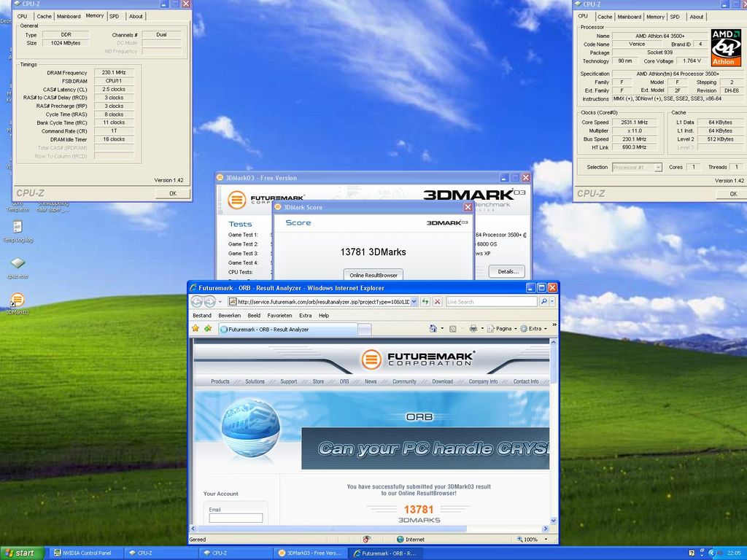Open the address bar URL dropdown
747x560 pixels.
(x=414, y=301)
